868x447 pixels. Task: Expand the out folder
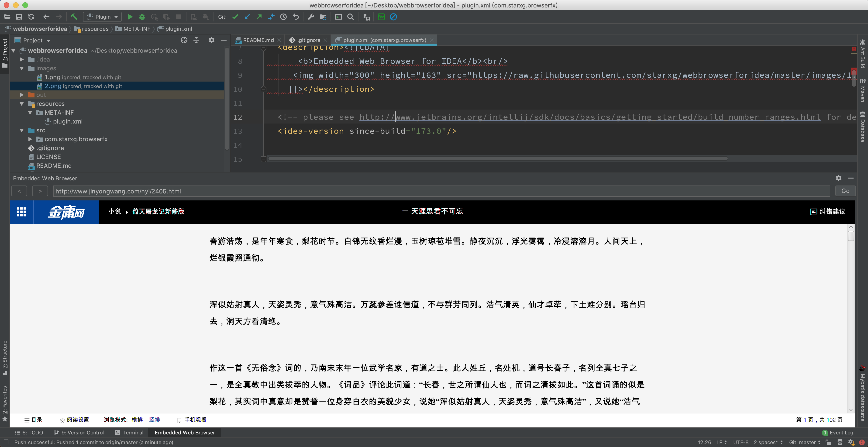22,95
